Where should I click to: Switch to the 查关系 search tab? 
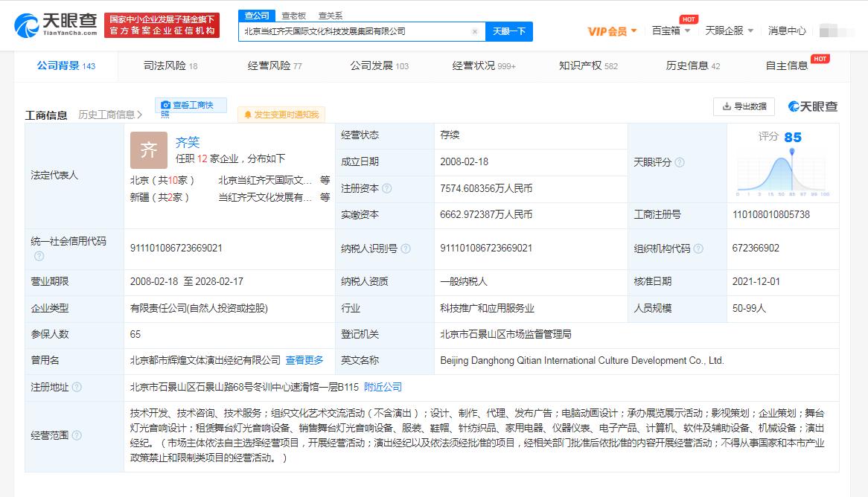point(331,16)
